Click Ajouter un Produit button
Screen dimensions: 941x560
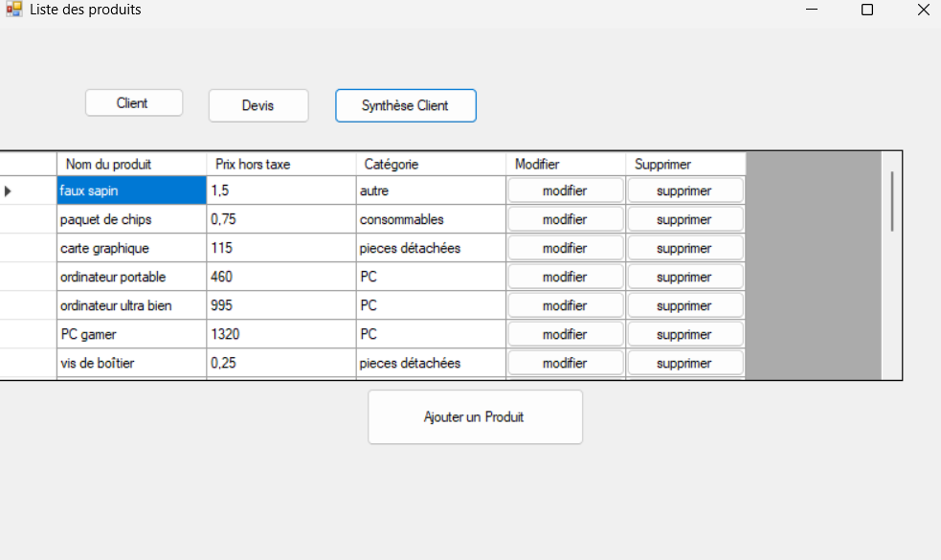475,417
